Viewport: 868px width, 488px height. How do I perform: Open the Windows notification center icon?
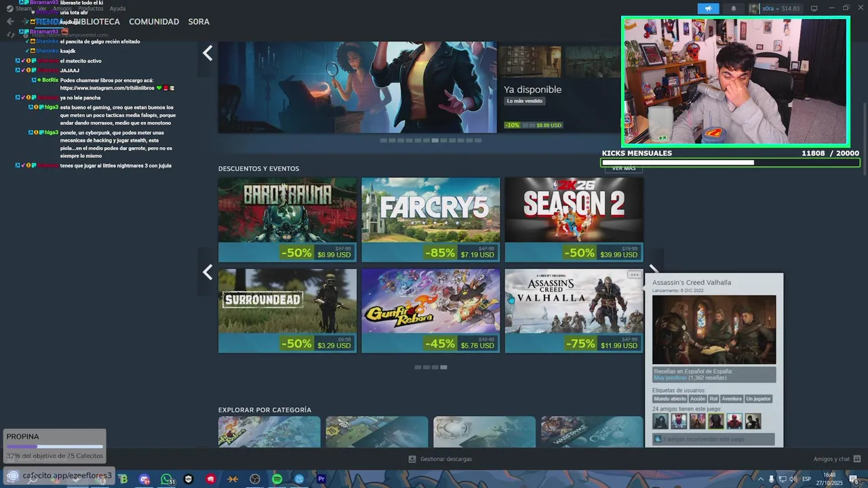click(x=854, y=479)
